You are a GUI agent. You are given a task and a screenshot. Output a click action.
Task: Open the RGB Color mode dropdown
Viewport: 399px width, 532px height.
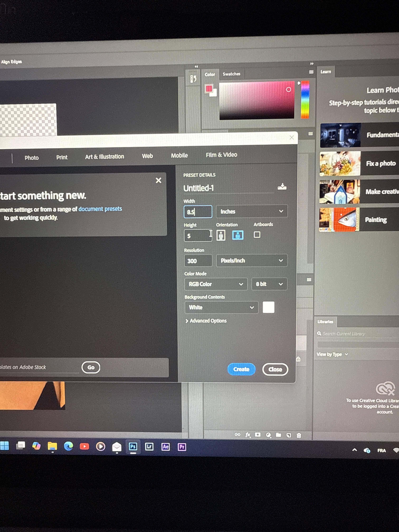[x=216, y=284]
